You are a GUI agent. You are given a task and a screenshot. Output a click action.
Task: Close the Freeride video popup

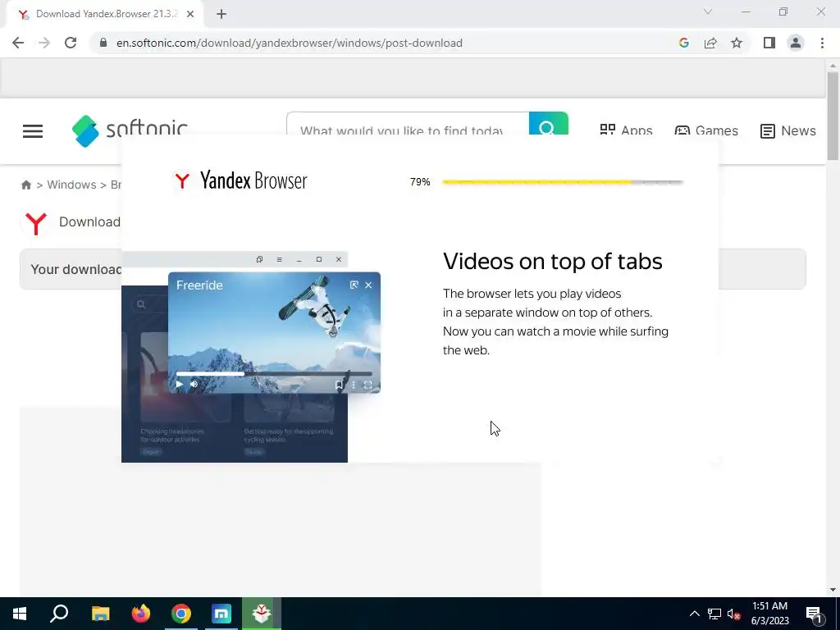(368, 285)
